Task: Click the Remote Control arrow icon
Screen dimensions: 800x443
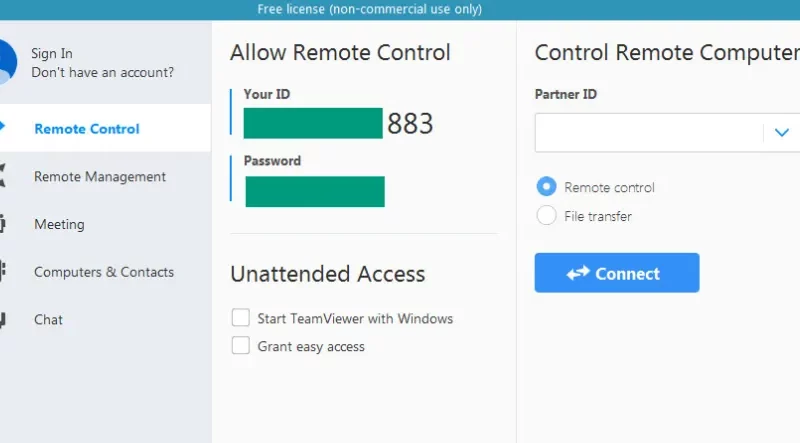Action: [x=2, y=126]
